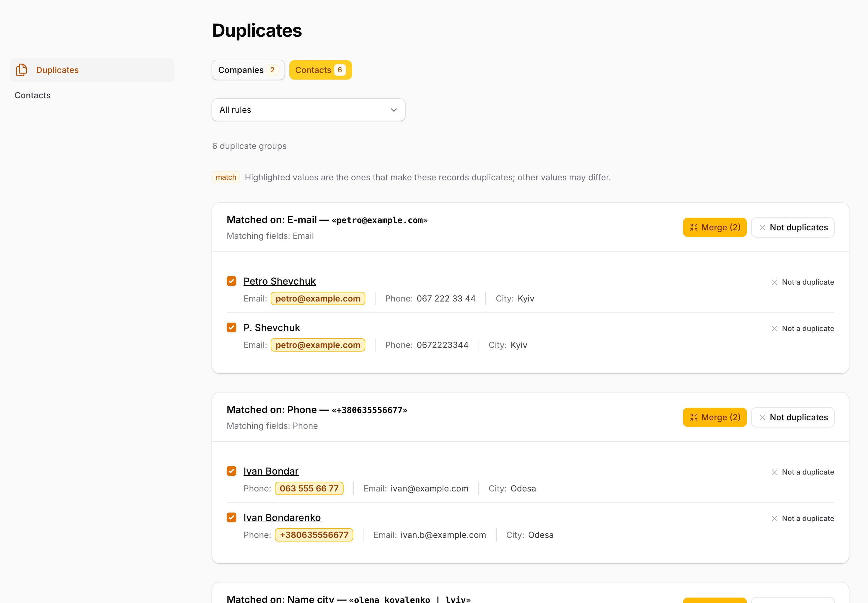Toggle the Ivan Bondar checkbox
868x603 pixels.
pyautogui.click(x=231, y=471)
